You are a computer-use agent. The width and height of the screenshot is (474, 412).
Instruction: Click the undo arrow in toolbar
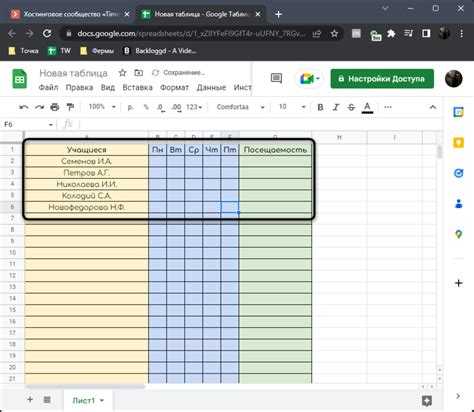point(23,107)
